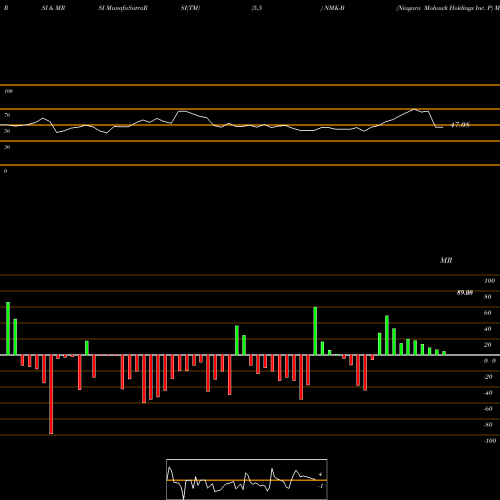The width and height of the screenshot is (500, 500).
Task: Click the 'Niagara Mohawk Holdings Inc.' title text
Action: (441, 8)
